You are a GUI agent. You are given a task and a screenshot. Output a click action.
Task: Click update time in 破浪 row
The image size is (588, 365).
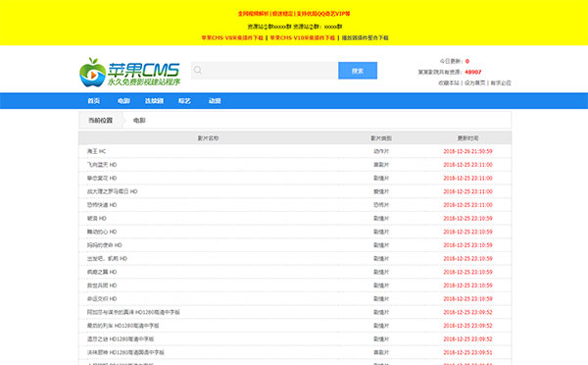[468, 219]
